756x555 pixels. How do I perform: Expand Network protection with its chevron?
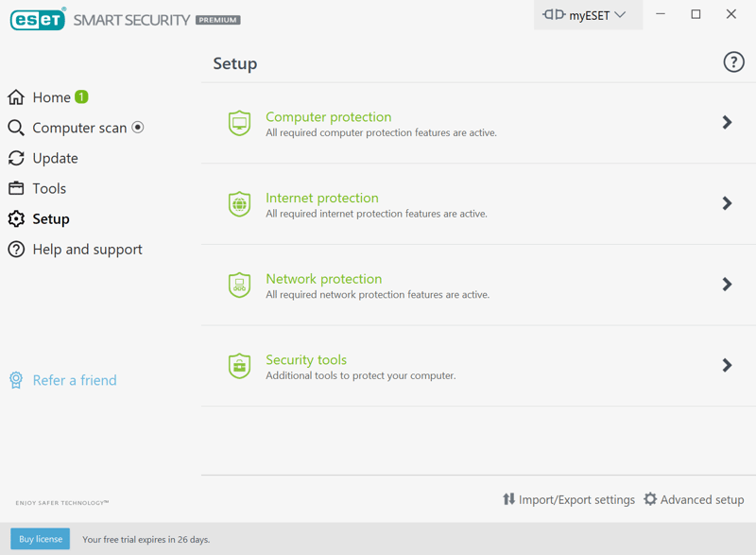click(727, 285)
